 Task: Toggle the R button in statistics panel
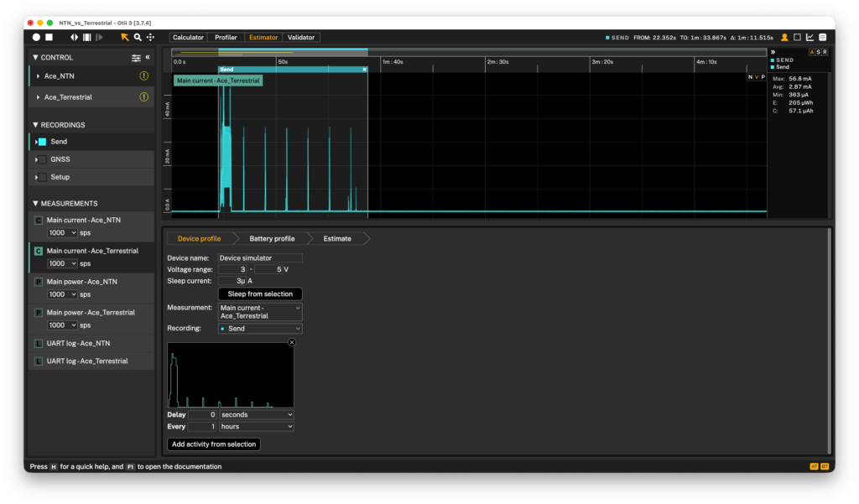[x=825, y=52]
